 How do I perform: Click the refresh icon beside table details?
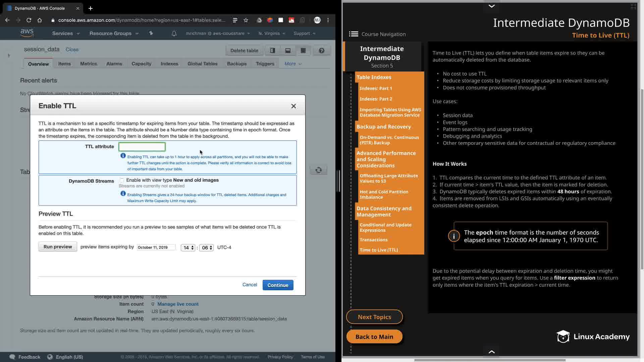[318, 170]
